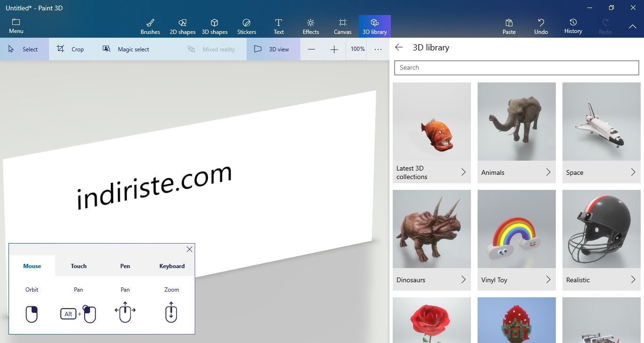Viewport: 644px width, 343px height.
Task: Open the 2D shapes panel
Action: pos(182,26)
